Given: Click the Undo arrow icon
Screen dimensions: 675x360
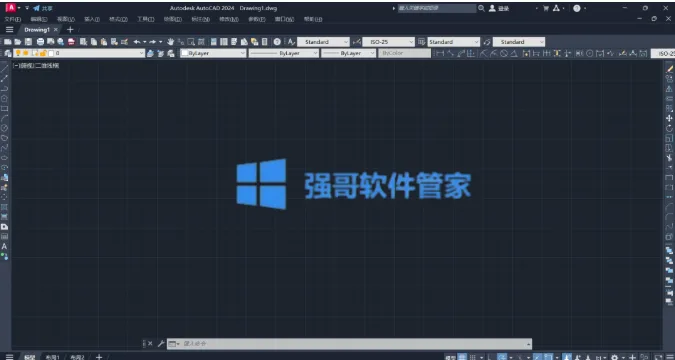Looking at the screenshot, I should point(137,42).
